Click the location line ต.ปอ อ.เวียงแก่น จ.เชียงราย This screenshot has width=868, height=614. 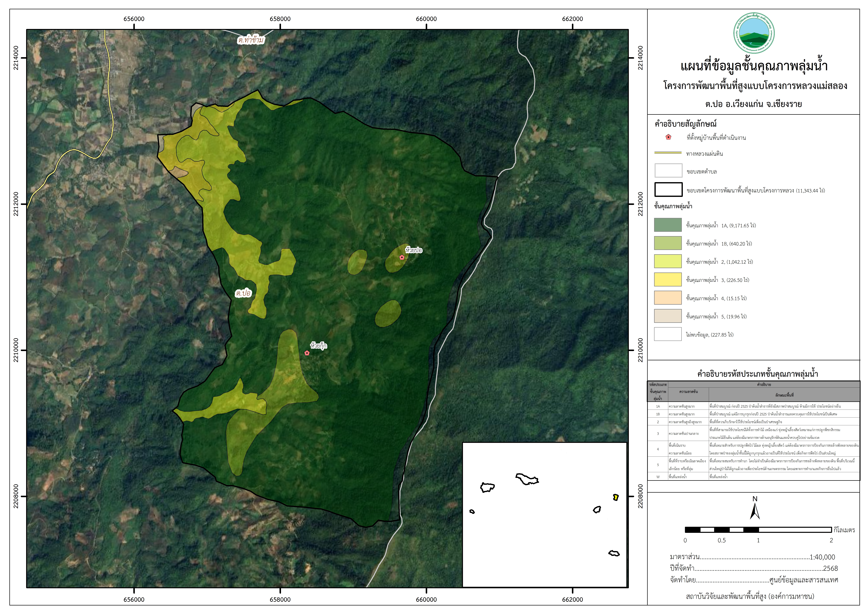pos(753,104)
